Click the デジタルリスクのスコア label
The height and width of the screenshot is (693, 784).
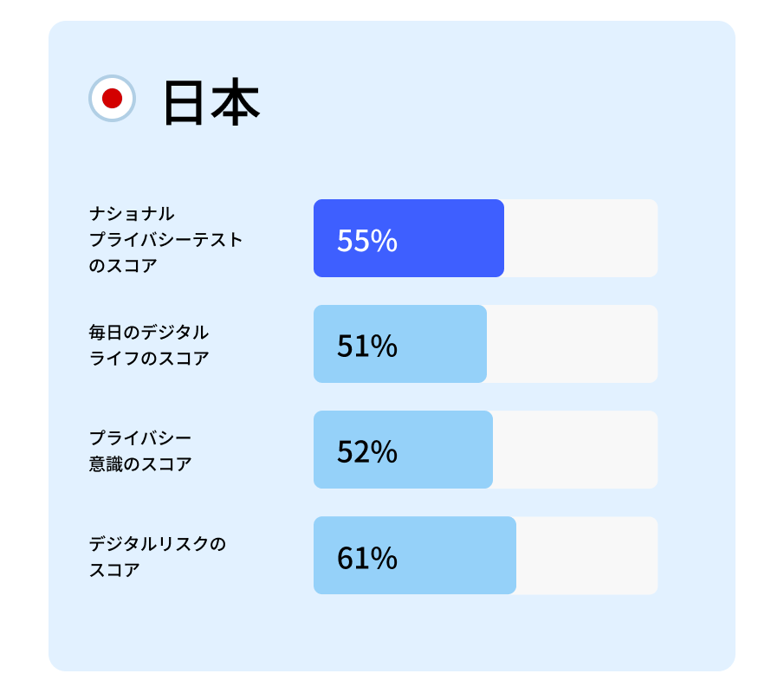tap(157, 556)
